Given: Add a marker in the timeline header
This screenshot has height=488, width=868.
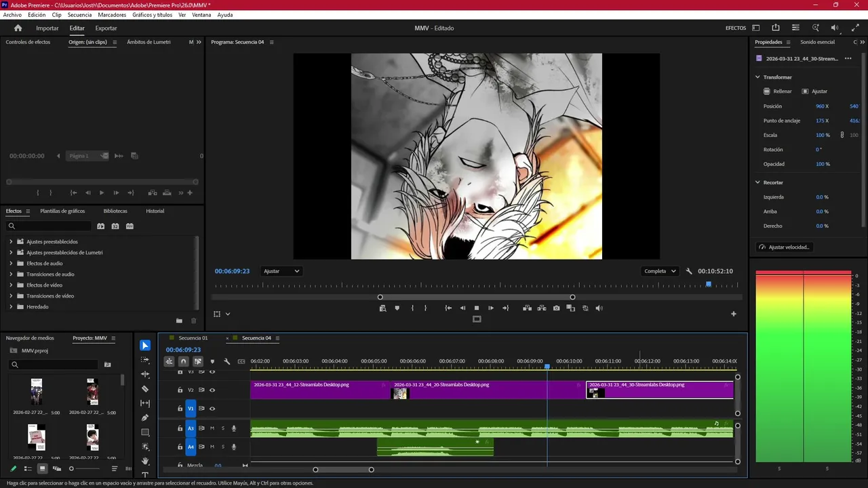Looking at the screenshot, I should tap(212, 361).
